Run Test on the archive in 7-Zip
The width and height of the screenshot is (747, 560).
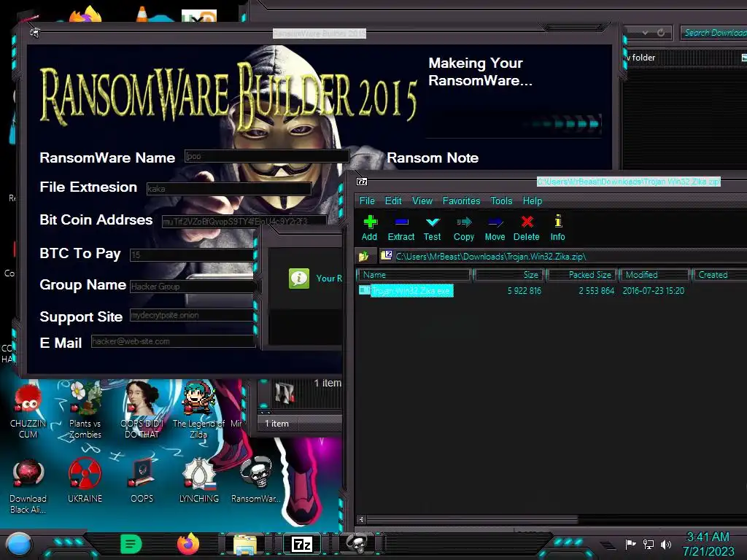pos(432,228)
